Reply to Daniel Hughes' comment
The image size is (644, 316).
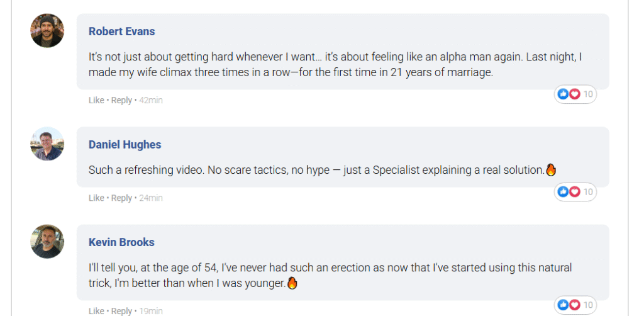(121, 198)
